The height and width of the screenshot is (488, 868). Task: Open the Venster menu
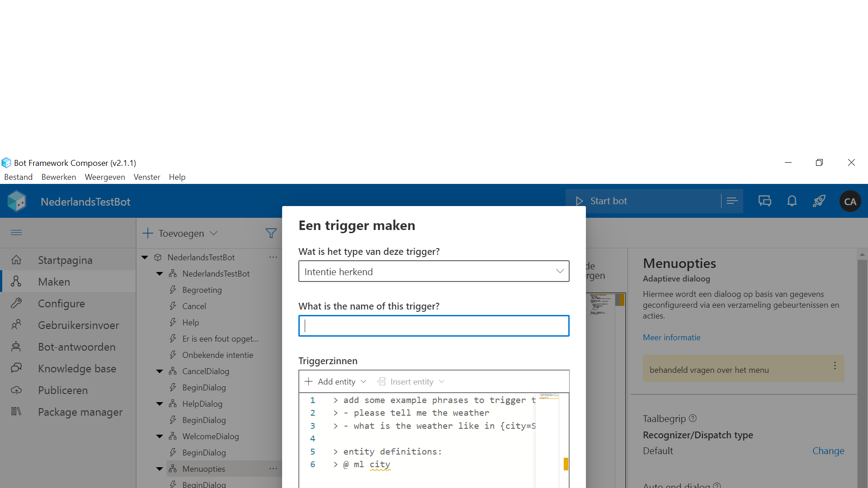click(x=147, y=177)
